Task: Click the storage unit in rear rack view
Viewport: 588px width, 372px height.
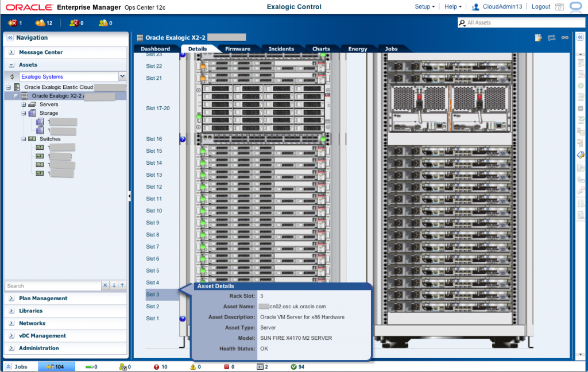Action: [450, 108]
